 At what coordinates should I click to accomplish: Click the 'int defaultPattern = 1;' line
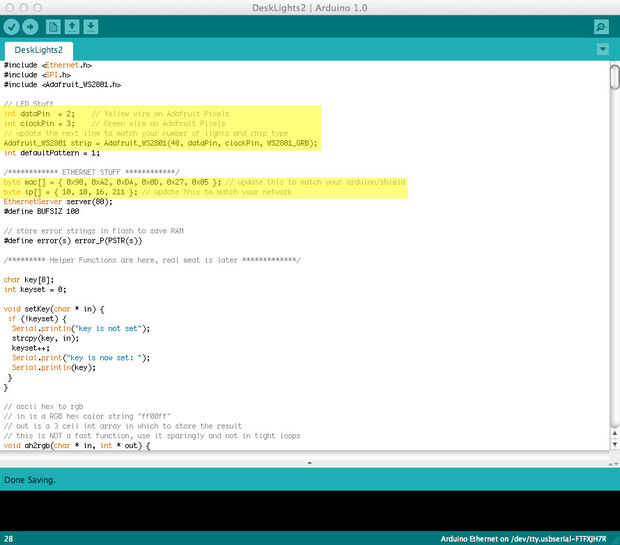[52, 153]
